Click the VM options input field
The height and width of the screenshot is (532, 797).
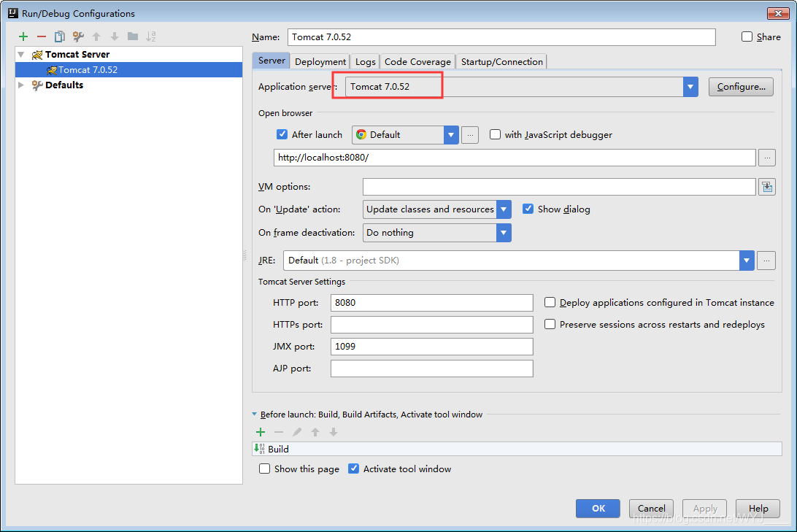559,187
